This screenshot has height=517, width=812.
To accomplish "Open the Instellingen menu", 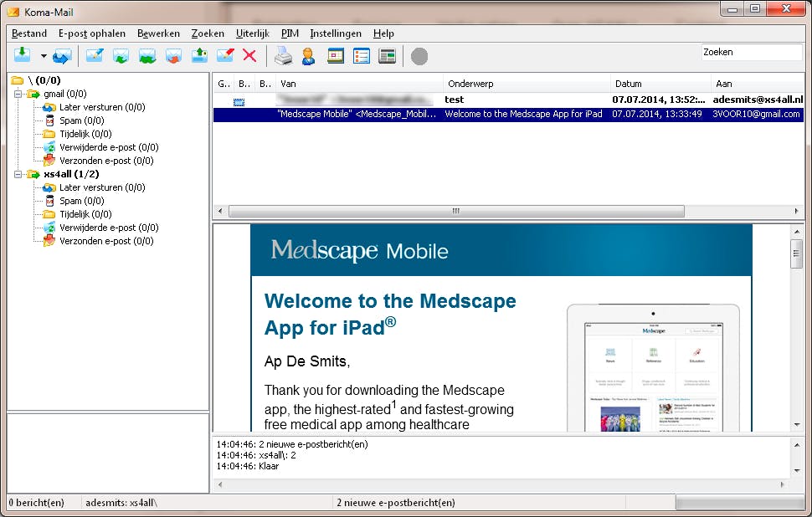I will click(336, 33).
